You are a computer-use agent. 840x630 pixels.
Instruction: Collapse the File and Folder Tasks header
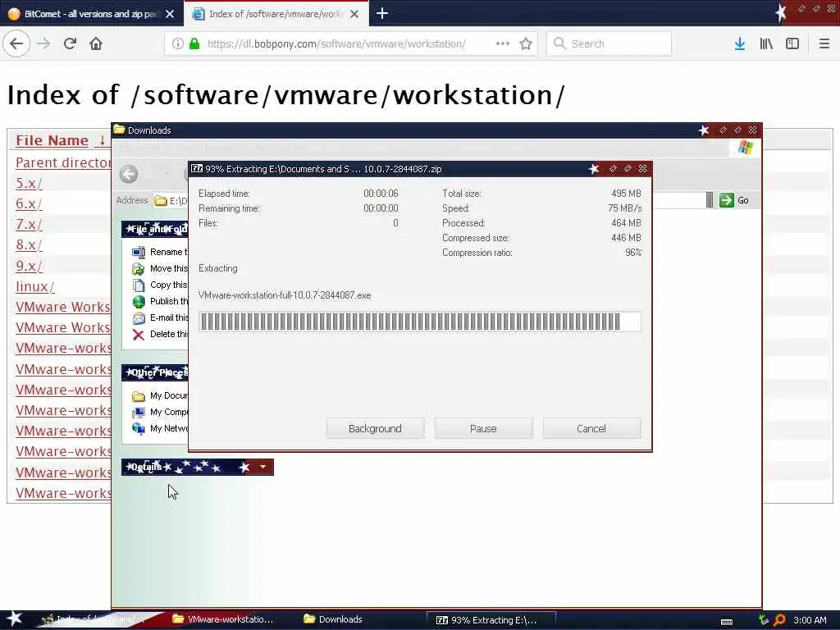(x=155, y=230)
